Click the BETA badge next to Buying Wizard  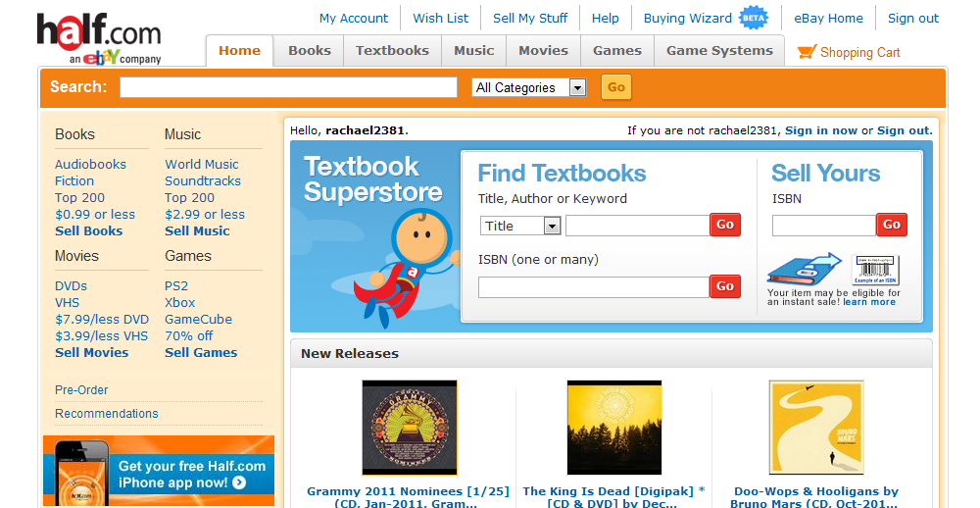coord(753,18)
